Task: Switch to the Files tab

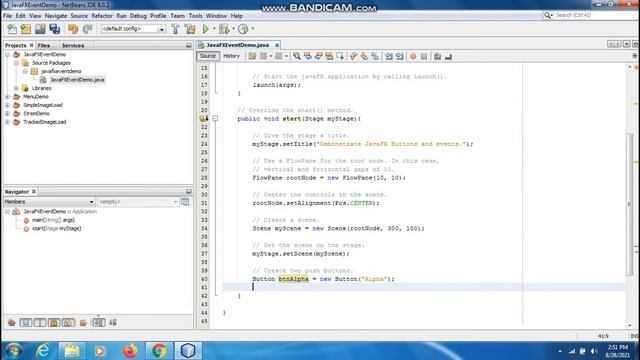Action: click(44, 45)
